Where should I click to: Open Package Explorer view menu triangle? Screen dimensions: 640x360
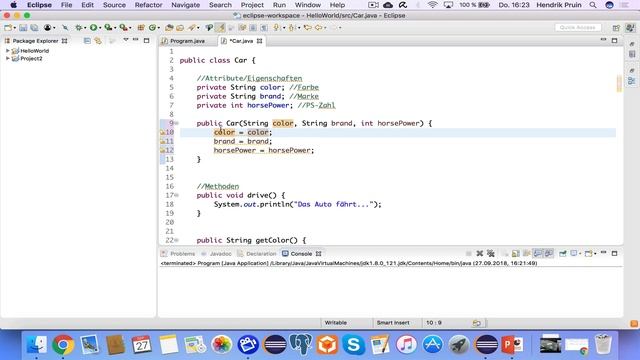[x=126, y=40]
